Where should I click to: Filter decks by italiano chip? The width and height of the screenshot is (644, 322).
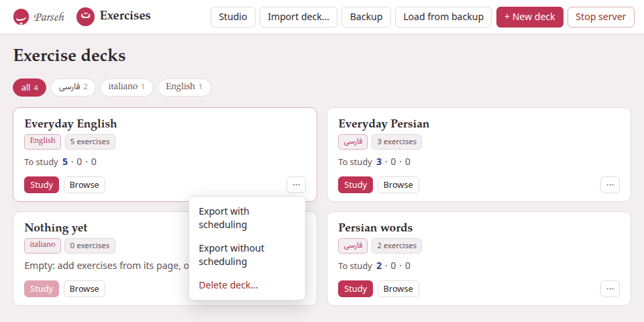click(x=127, y=87)
